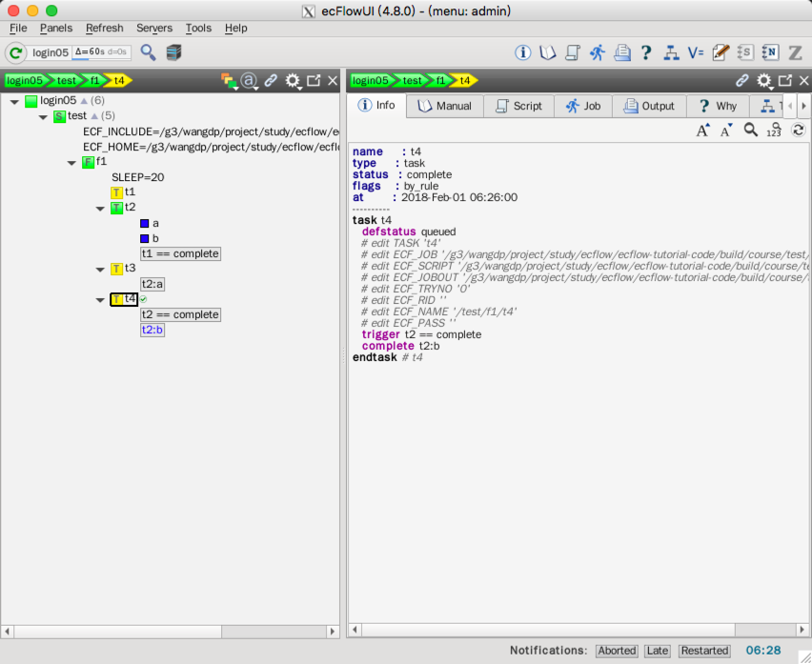Open info panel gear settings
This screenshot has height=664, width=812.
tap(764, 81)
